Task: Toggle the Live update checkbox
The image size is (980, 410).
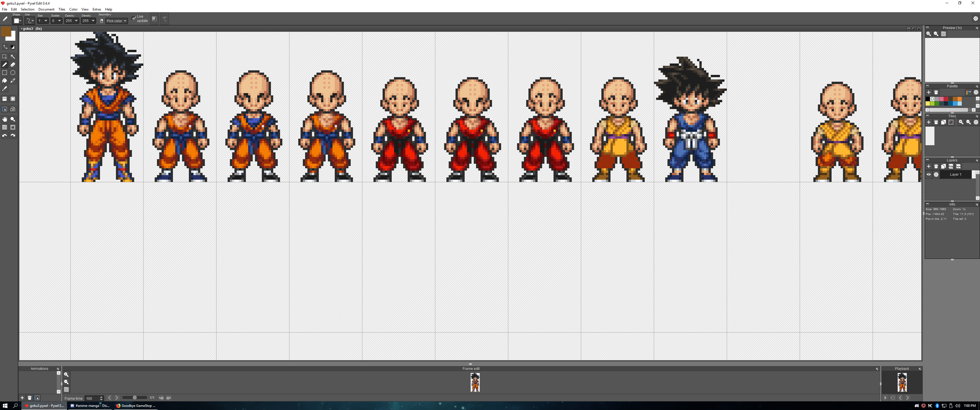Action: tap(134, 18)
